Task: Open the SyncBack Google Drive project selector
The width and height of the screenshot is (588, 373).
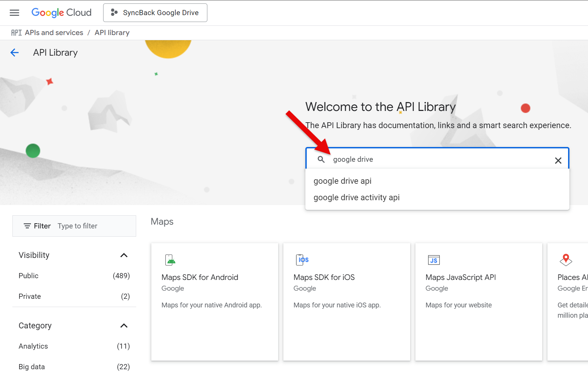Action: 155,13
